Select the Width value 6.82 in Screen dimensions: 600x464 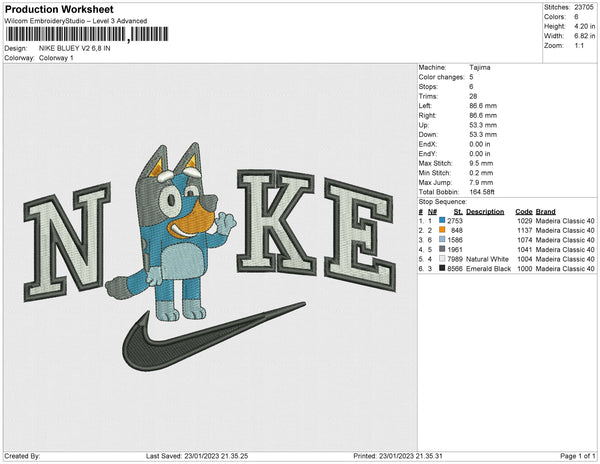(584, 36)
